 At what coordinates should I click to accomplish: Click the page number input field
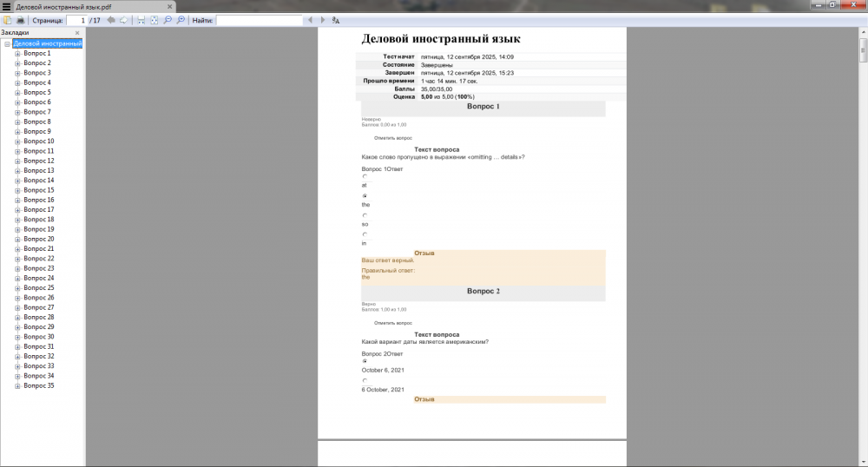click(x=76, y=21)
